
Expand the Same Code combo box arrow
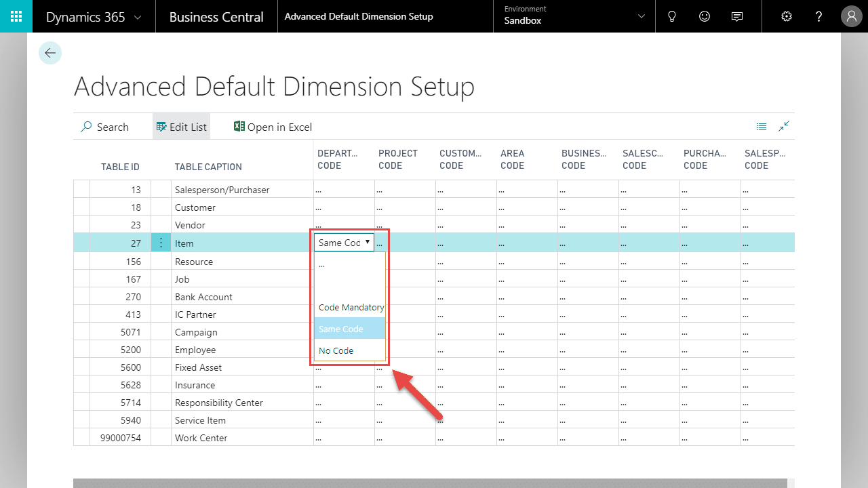pos(368,242)
